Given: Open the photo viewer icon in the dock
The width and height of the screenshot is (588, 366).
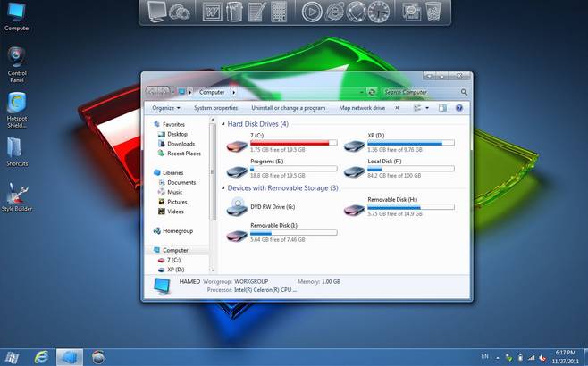Looking at the screenshot, I should click(411, 12).
